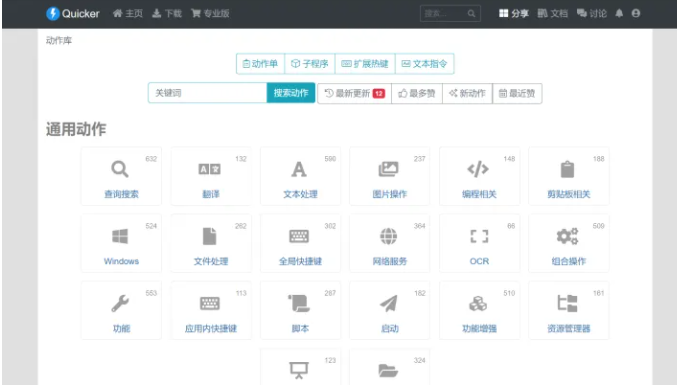Open the 文本处理 letter A icon
The image size is (677, 385).
(x=299, y=169)
